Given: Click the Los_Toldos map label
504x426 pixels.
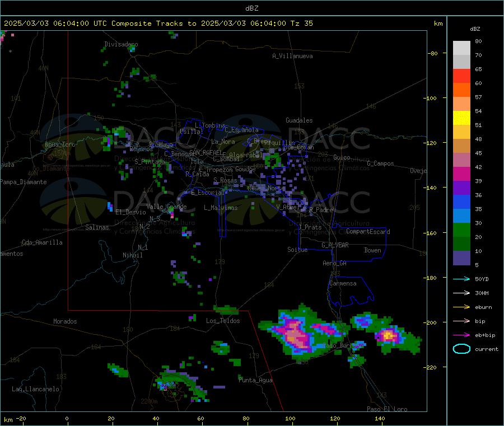Looking at the screenshot, I should point(223,321).
